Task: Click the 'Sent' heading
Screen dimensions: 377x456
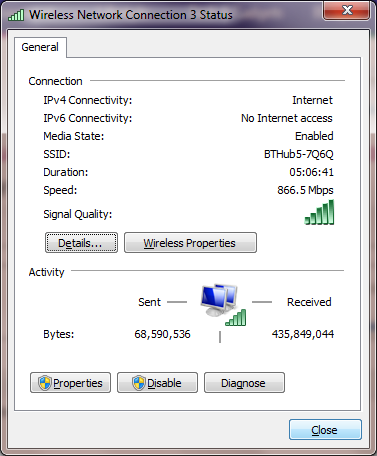Action: (x=149, y=302)
